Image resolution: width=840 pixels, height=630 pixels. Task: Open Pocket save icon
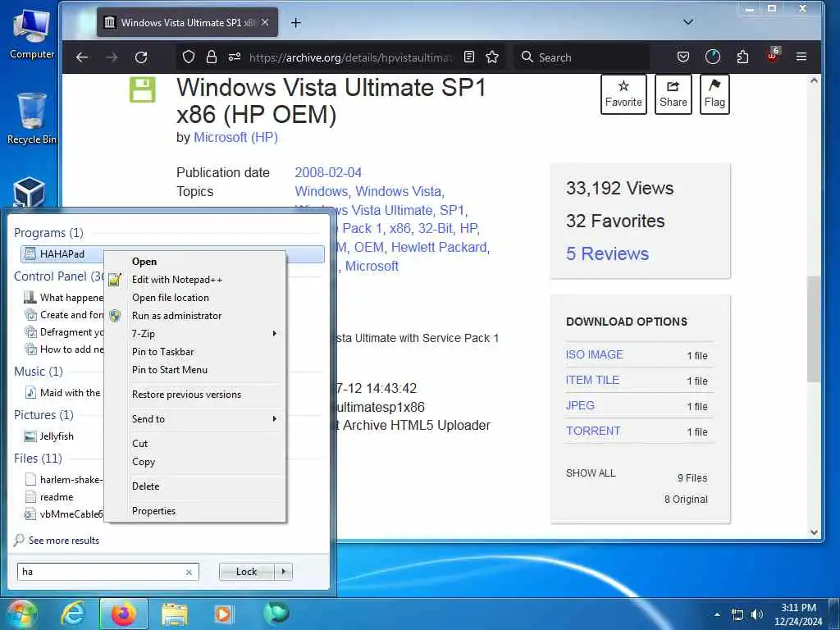click(x=683, y=57)
